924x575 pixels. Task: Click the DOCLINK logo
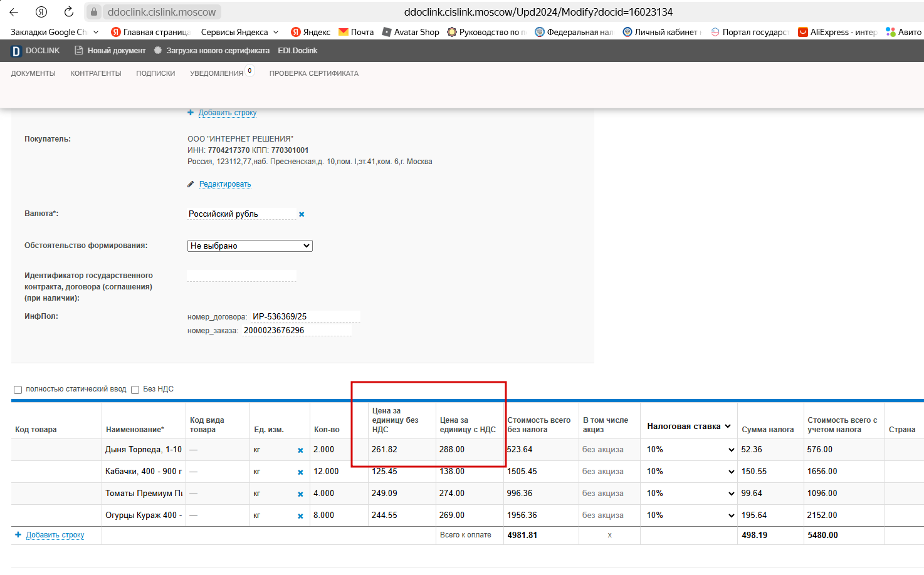pyautogui.click(x=36, y=51)
